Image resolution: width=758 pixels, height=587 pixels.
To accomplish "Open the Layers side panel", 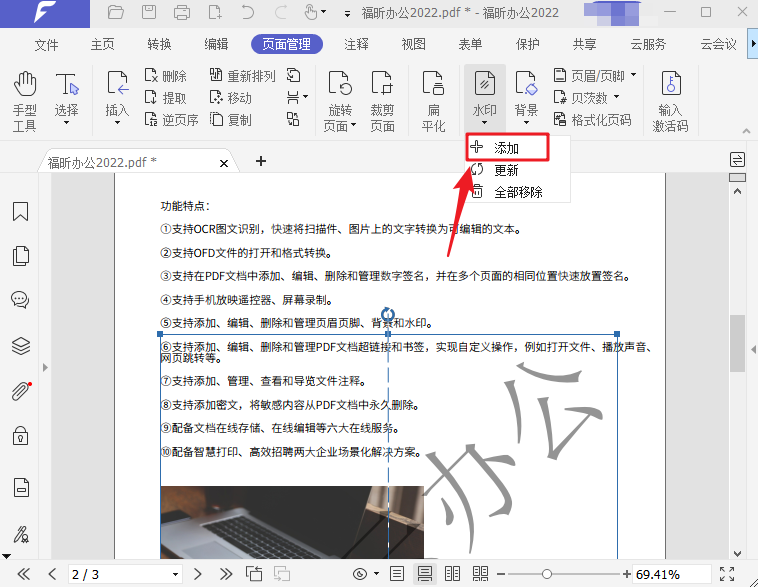I will (x=21, y=346).
